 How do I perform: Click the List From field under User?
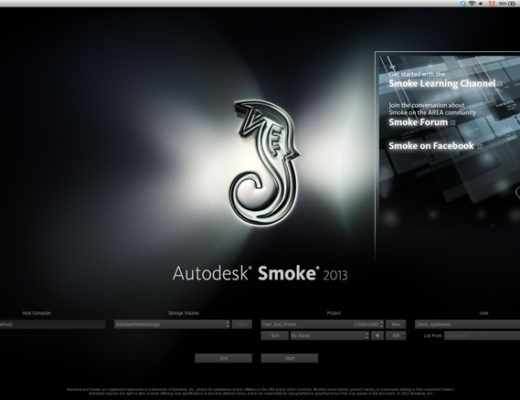coord(482,336)
